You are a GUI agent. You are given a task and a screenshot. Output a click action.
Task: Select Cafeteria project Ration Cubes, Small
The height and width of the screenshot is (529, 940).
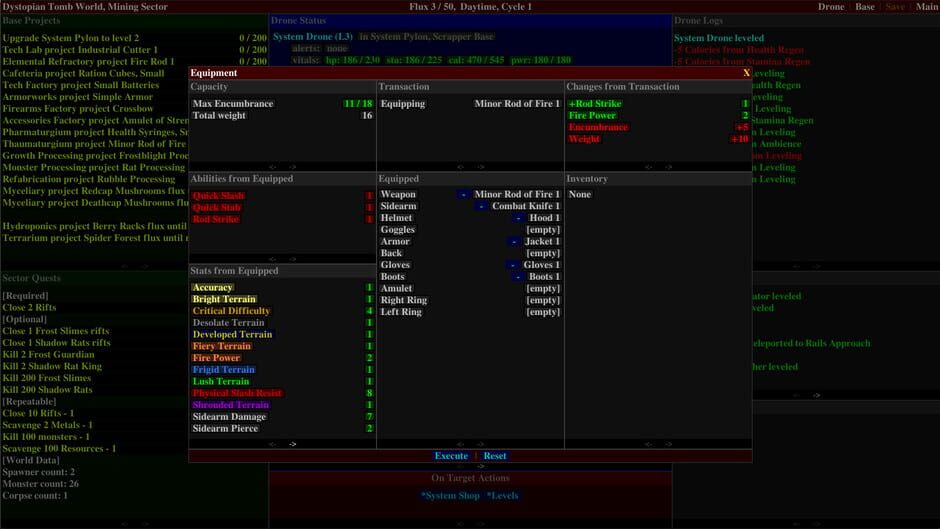pyautogui.click(x=83, y=73)
